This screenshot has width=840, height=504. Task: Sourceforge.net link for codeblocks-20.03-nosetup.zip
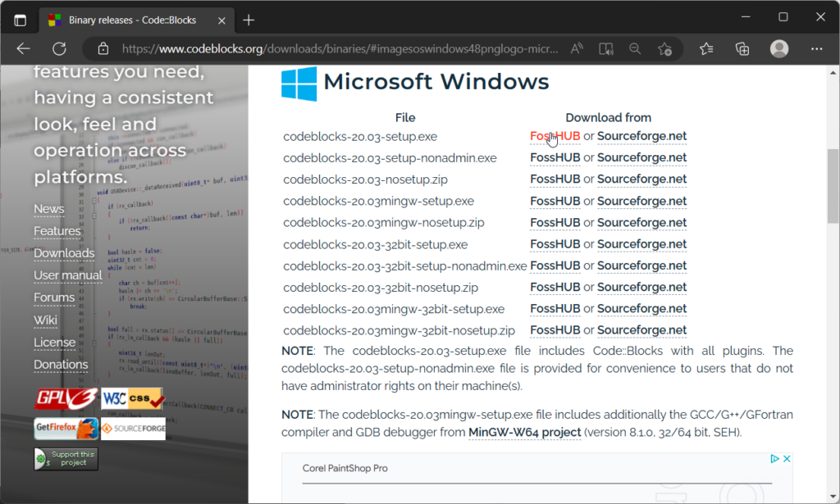point(641,179)
